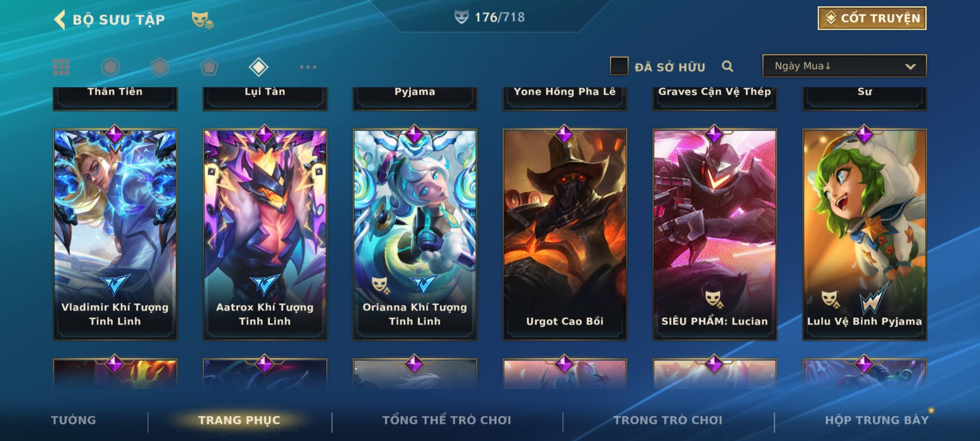Select the SIÊU PHẨM: Lucian skin card
Screen dimensions: 980x441
[x=715, y=234]
